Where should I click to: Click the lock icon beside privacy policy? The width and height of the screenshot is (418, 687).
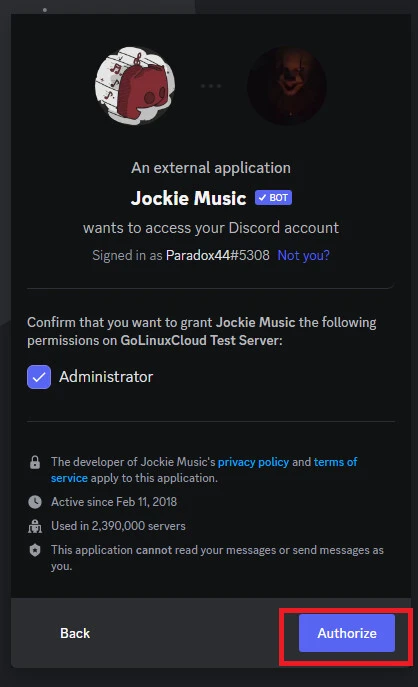coord(35,462)
